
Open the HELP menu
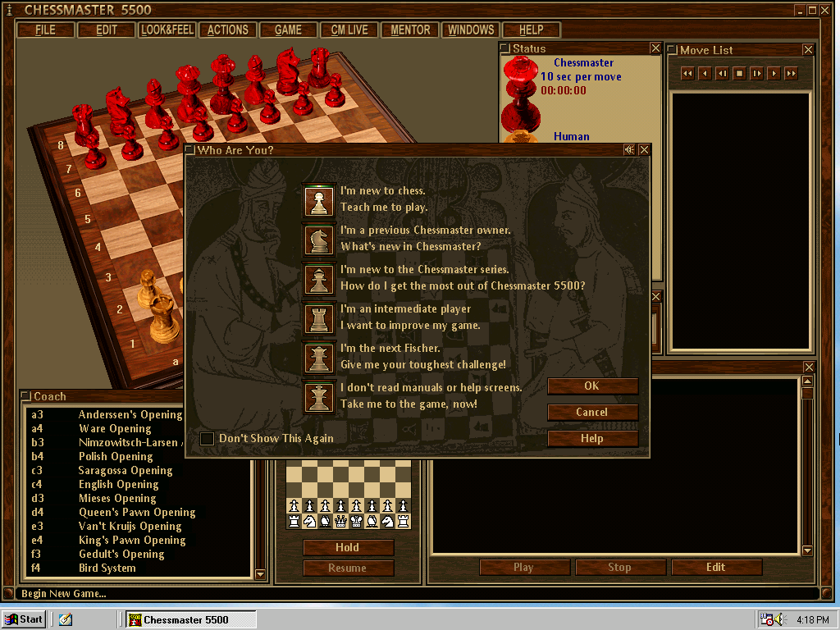pyautogui.click(x=532, y=30)
